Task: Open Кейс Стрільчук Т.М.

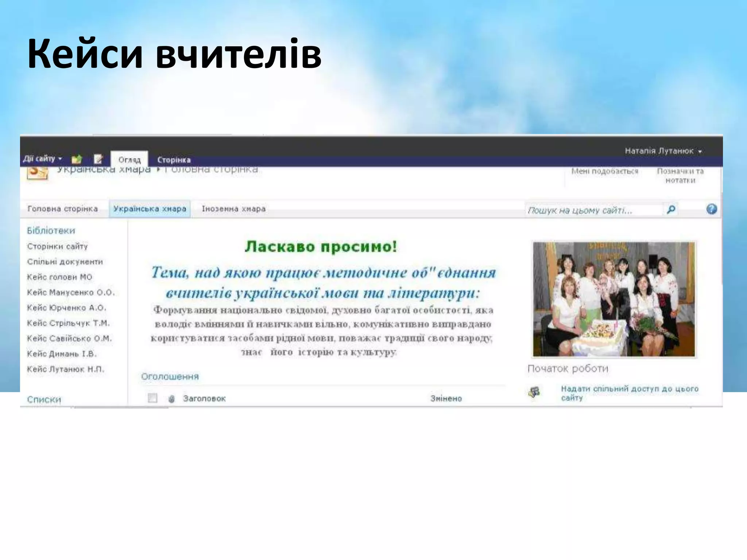Action: tap(68, 323)
